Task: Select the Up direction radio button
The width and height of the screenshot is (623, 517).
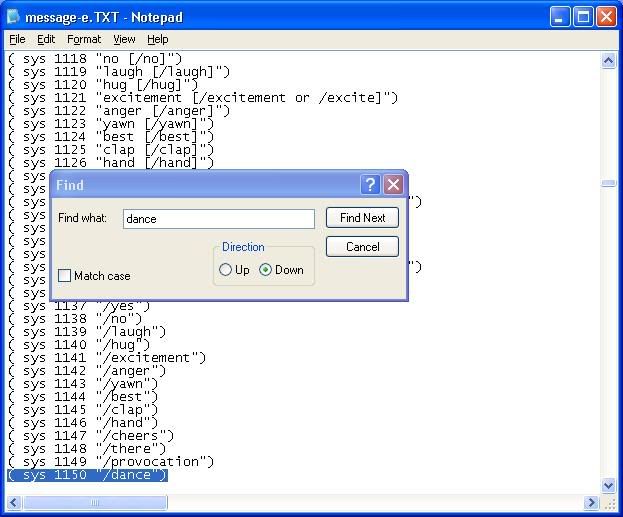Action: coord(226,270)
